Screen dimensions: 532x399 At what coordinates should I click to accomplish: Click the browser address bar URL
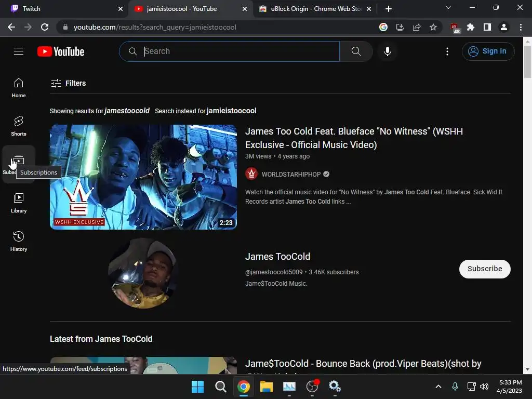[155, 27]
